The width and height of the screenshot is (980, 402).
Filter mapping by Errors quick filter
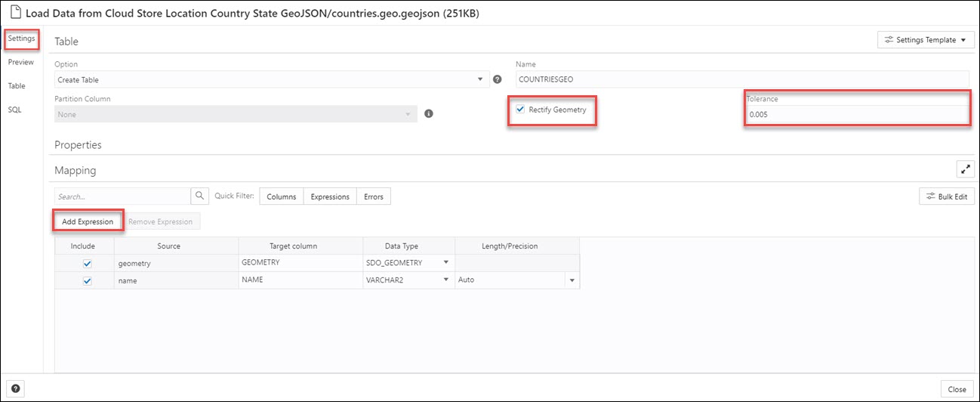tap(373, 196)
